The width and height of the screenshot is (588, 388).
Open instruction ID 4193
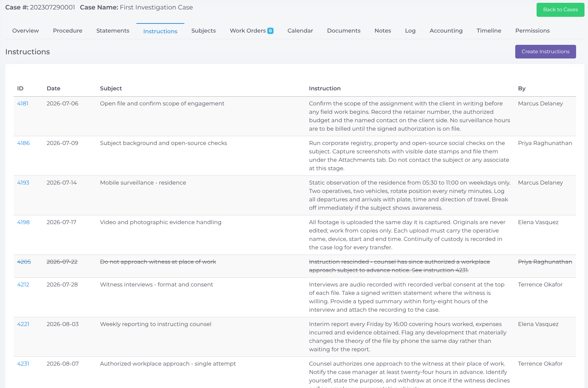tap(23, 183)
